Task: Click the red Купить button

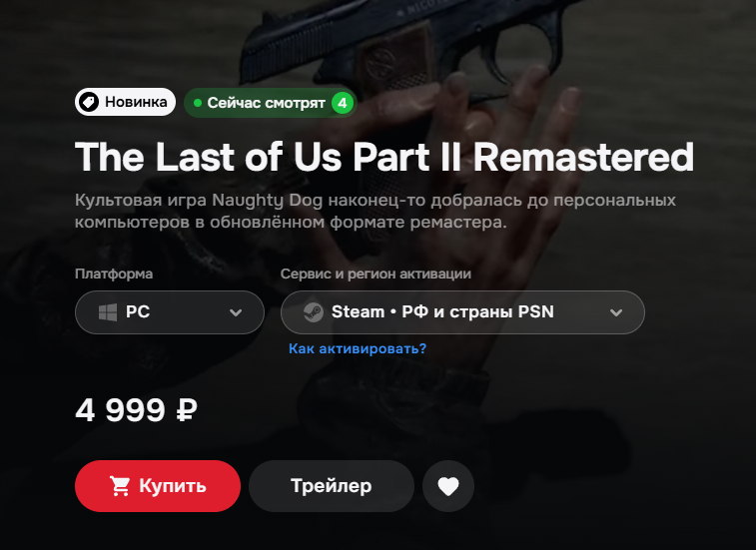Action: tap(158, 486)
